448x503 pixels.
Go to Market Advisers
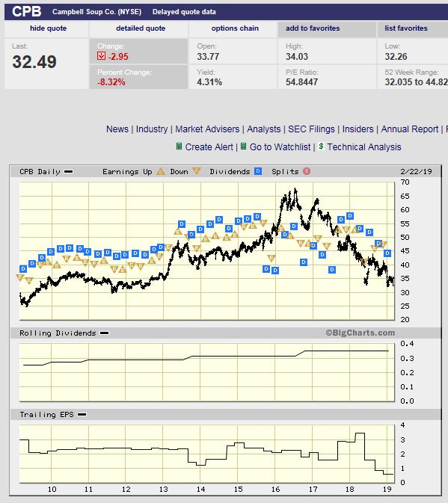207,129
